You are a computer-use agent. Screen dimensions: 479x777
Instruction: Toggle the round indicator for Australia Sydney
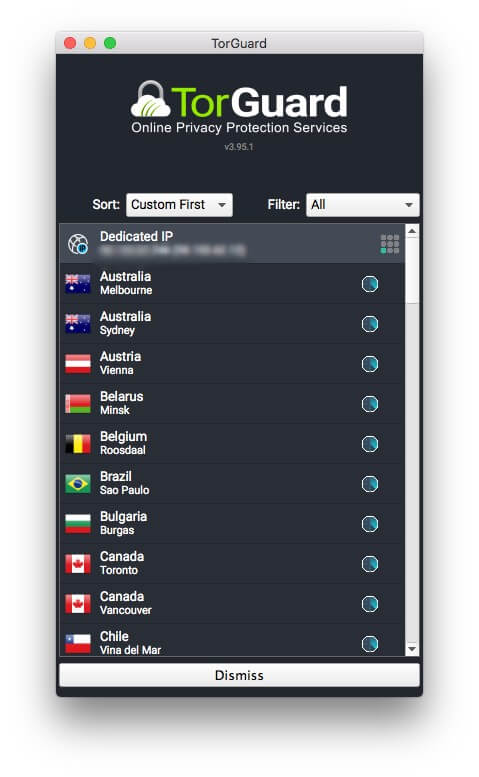[370, 324]
